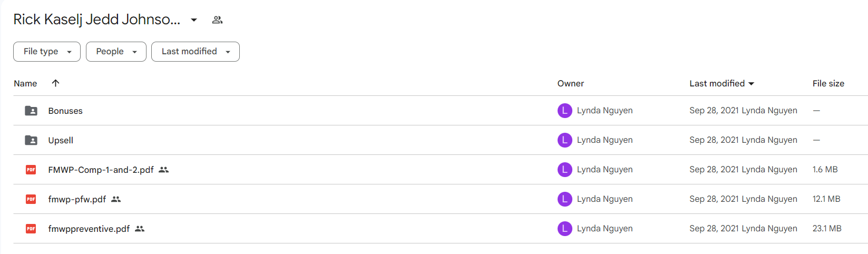The width and height of the screenshot is (868, 254).
Task: Click the shared folder people icon beside title
Action: pos(217,20)
